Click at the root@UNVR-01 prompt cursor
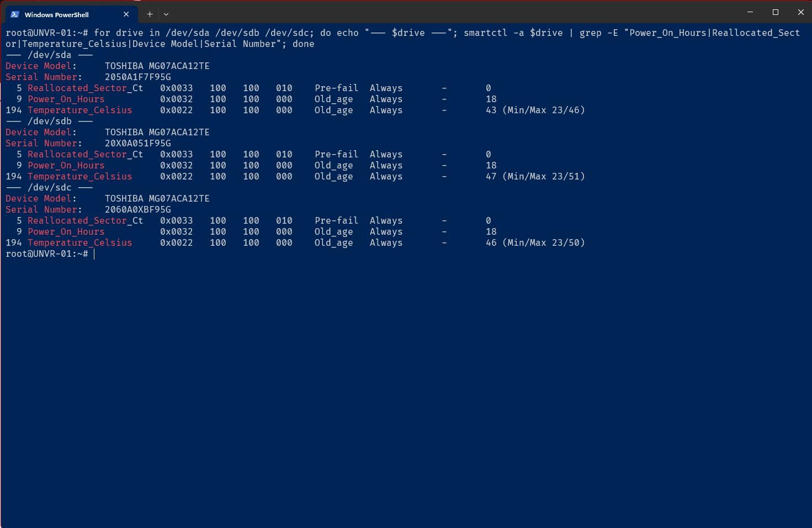The image size is (812, 528). click(94, 254)
